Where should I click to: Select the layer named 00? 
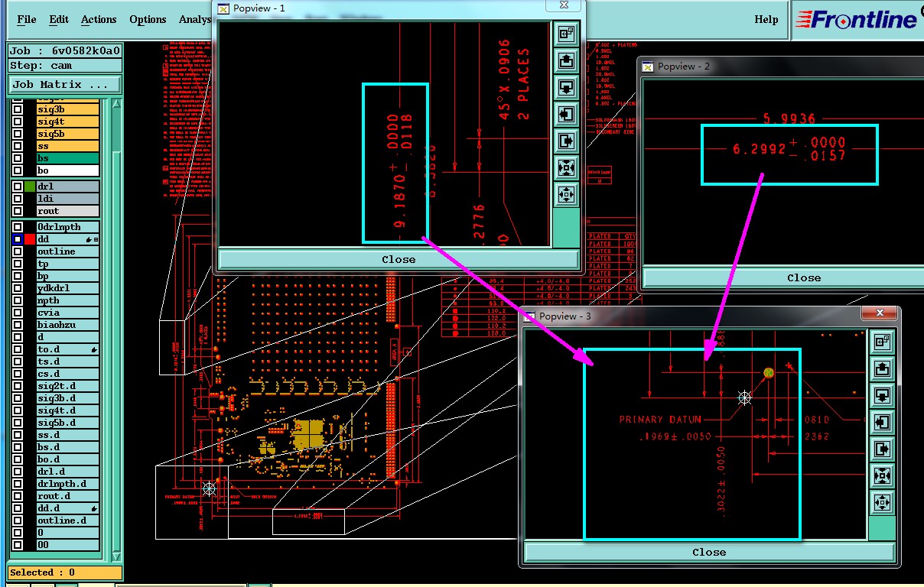[68, 545]
